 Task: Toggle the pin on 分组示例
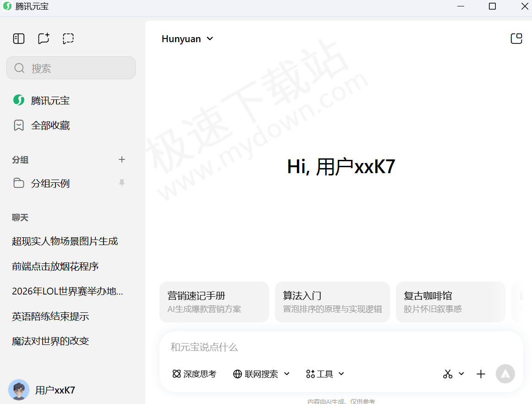(x=122, y=183)
